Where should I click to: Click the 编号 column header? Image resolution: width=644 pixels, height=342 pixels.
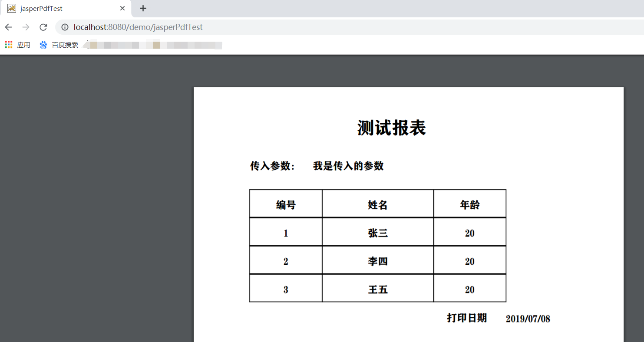(286, 204)
